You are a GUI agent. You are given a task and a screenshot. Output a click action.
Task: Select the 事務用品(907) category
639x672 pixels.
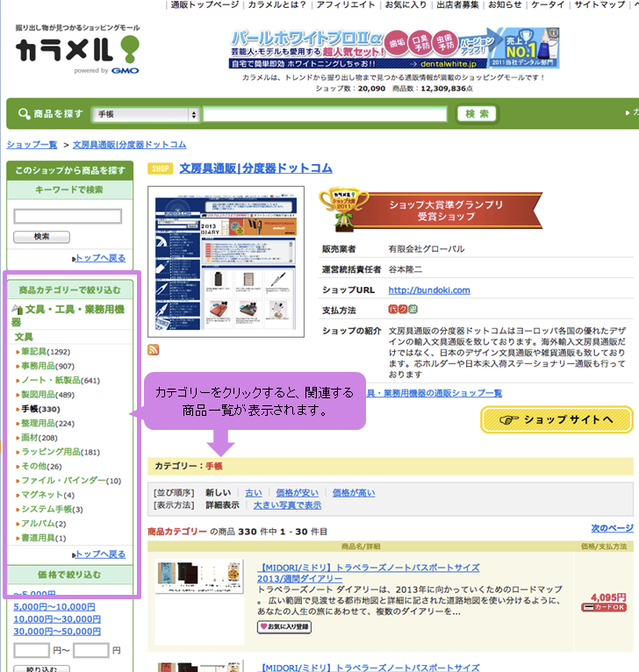(x=47, y=366)
